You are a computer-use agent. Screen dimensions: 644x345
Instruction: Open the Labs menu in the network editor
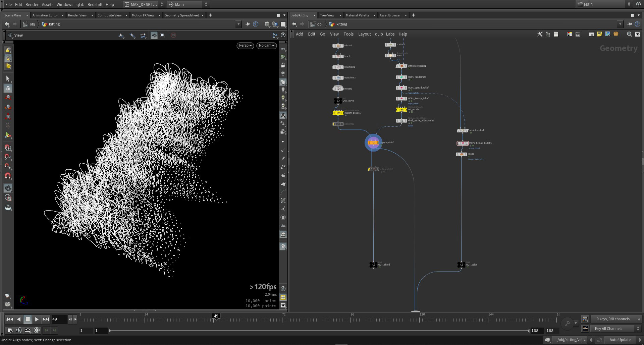(x=390, y=34)
